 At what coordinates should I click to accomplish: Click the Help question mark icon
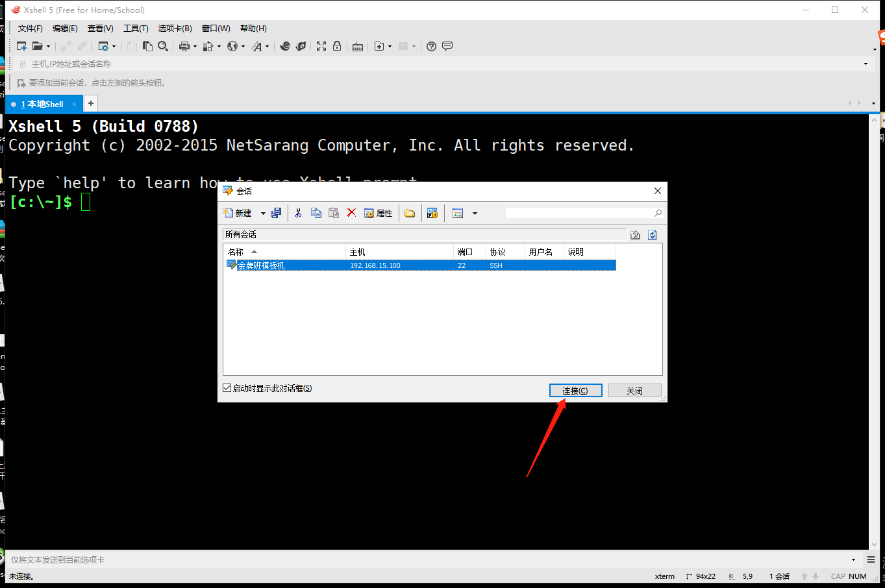[431, 46]
